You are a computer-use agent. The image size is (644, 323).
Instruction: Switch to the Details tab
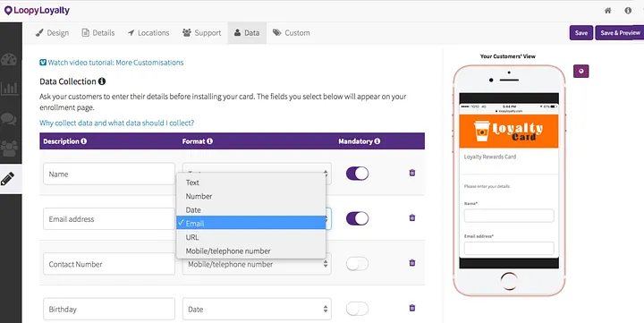[98, 33]
